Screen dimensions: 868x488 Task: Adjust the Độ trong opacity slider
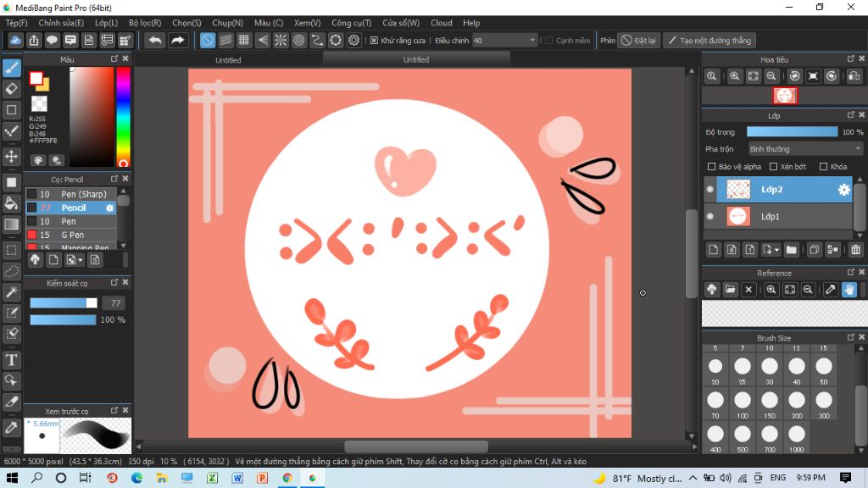pyautogui.click(x=792, y=131)
